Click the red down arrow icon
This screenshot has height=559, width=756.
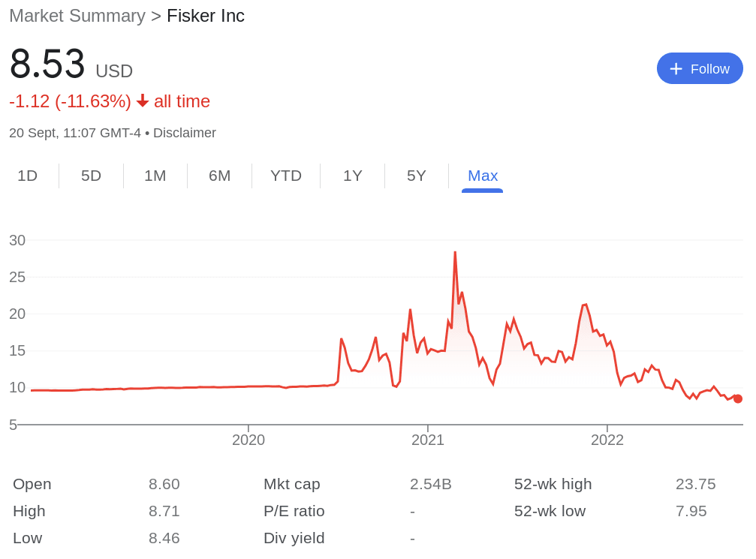pos(143,101)
